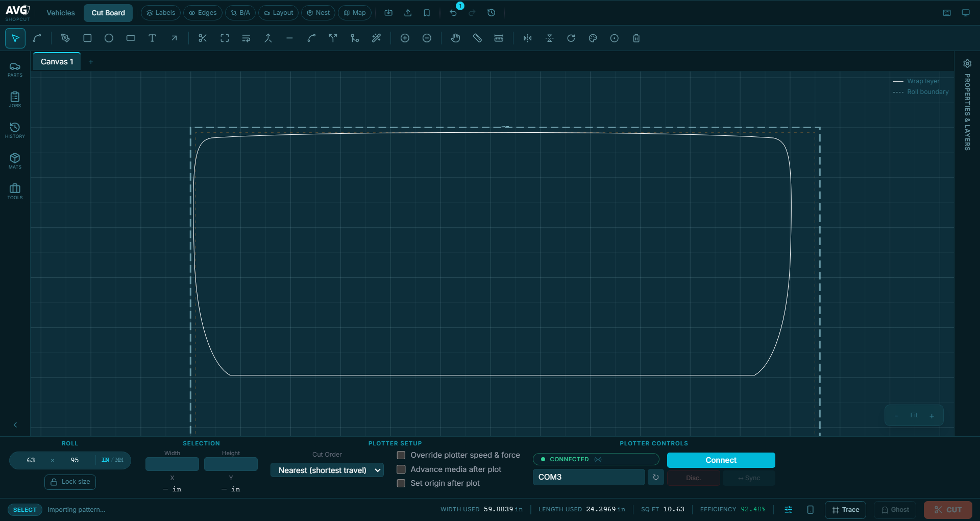Click the red CUT button
980x521 pixels.
[x=948, y=510]
